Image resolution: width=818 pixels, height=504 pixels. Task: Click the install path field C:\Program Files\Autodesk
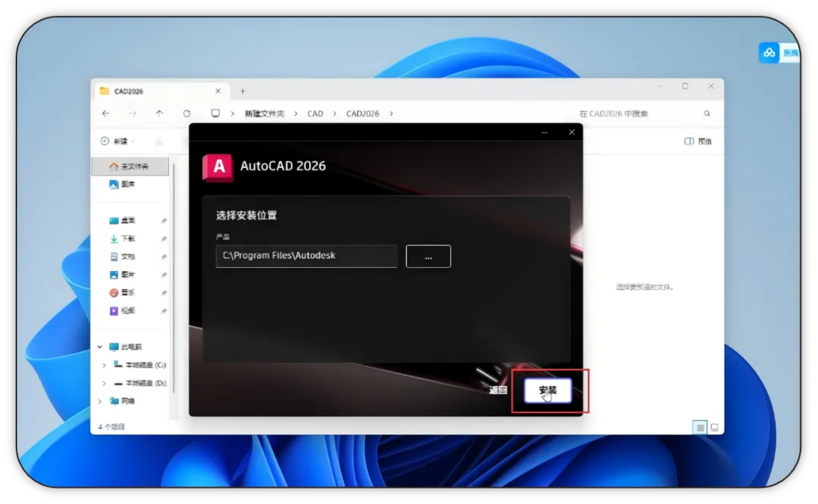click(x=306, y=256)
